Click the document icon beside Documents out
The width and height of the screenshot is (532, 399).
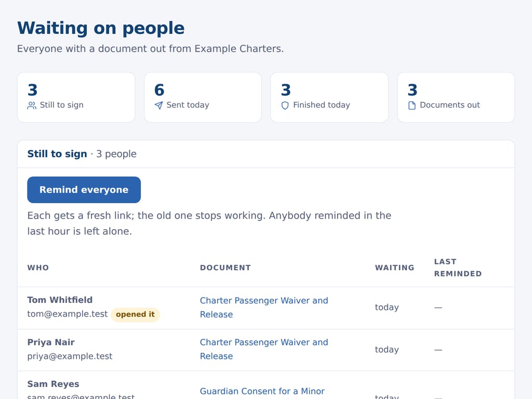pyautogui.click(x=411, y=105)
